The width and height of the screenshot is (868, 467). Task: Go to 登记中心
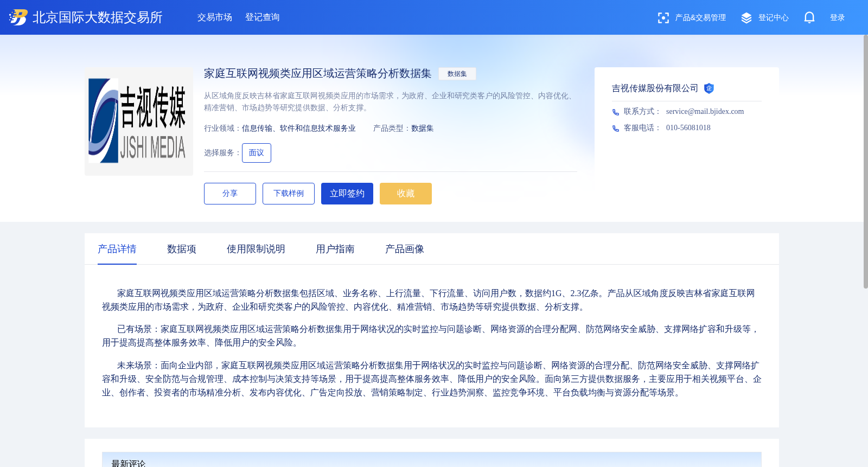click(773, 18)
